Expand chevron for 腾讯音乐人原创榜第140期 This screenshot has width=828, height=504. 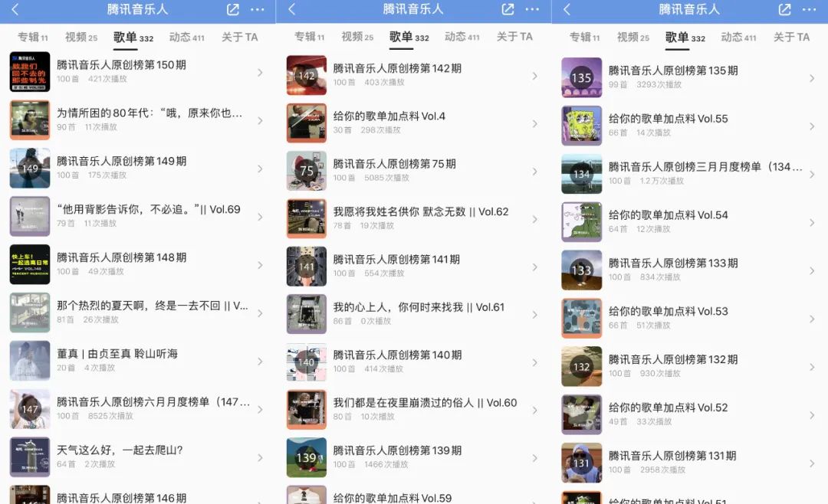click(534, 362)
